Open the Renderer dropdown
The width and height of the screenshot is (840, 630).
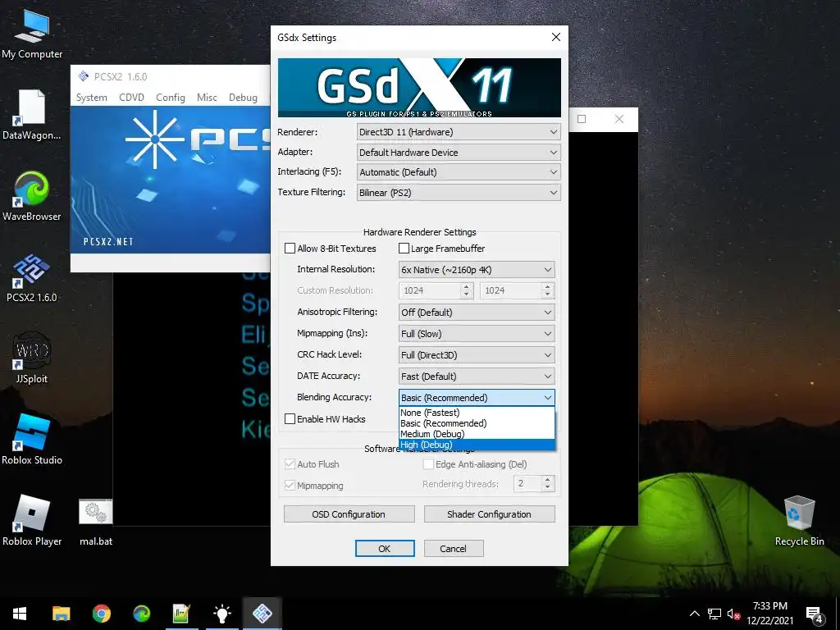(x=459, y=132)
